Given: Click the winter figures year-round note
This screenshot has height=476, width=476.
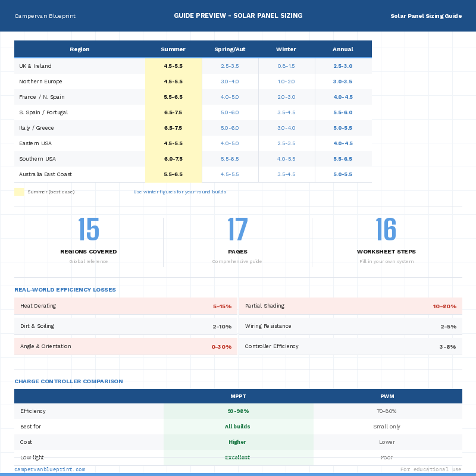Looking at the screenshot, I should (180, 192).
